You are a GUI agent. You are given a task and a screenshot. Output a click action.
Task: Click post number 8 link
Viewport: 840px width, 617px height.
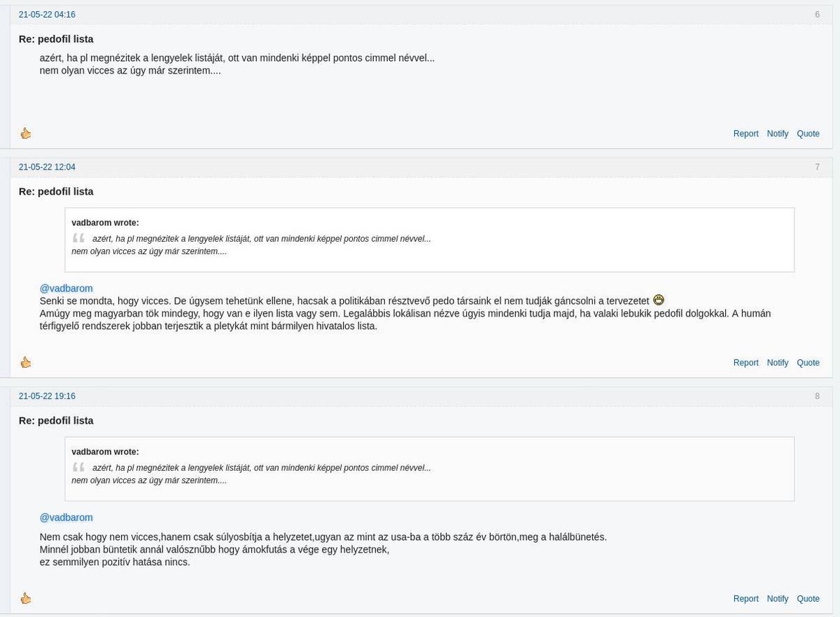click(817, 396)
